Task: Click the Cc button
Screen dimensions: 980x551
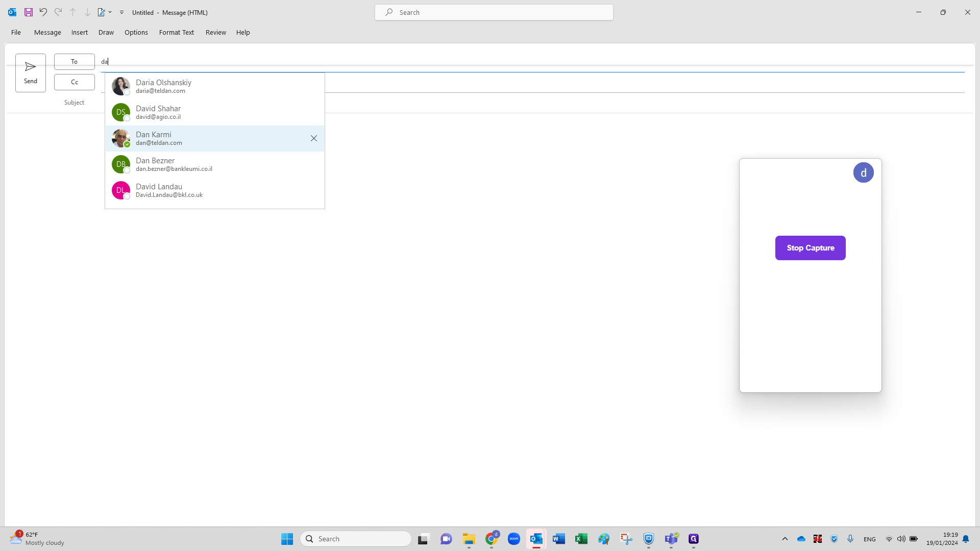Action: click(75, 82)
